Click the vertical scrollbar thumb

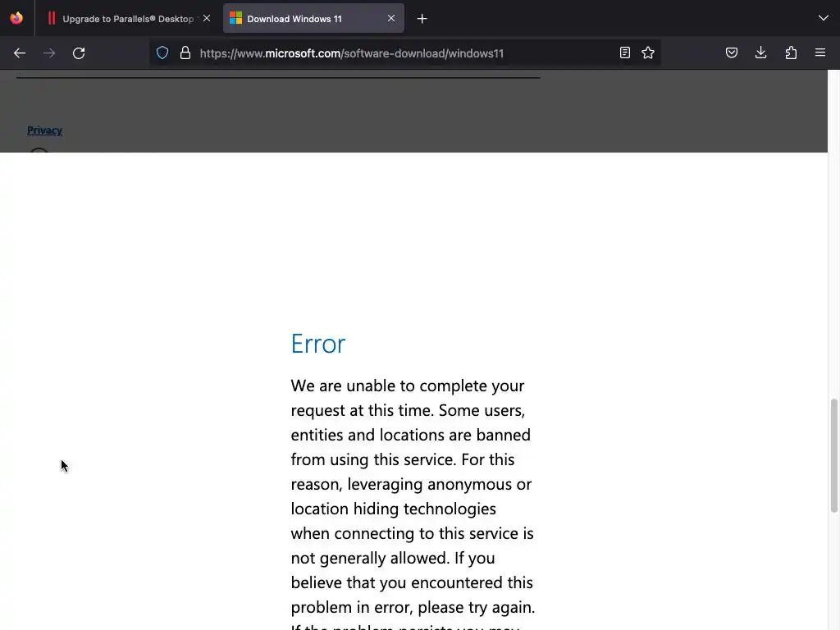833,455
